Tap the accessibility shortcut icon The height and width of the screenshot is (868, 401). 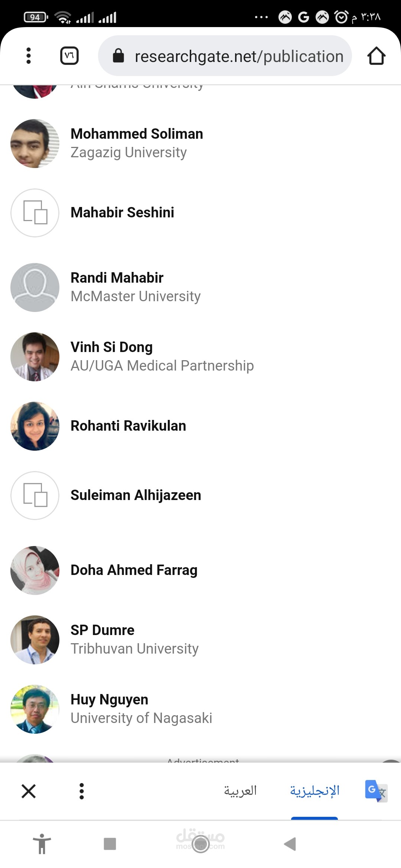(x=42, y=844)
